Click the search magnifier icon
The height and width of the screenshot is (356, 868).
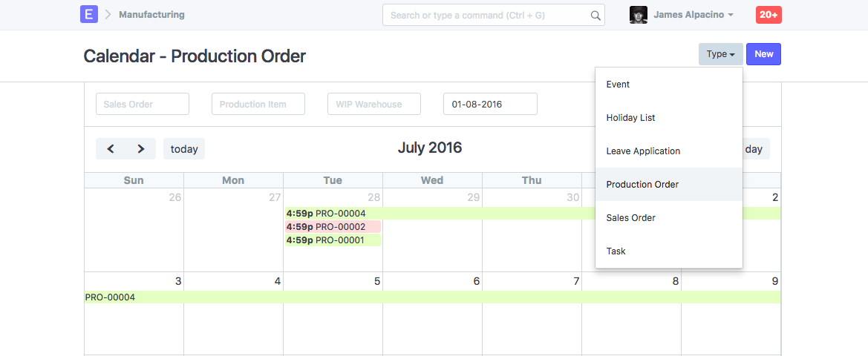click(595, 15)
